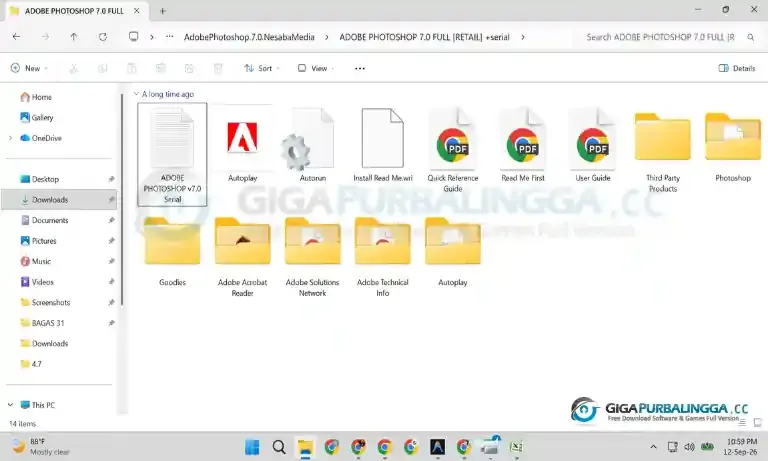Viewport: 768px width, 461px height.
Task: Open the Goodies folder
Action: [172, 251]
